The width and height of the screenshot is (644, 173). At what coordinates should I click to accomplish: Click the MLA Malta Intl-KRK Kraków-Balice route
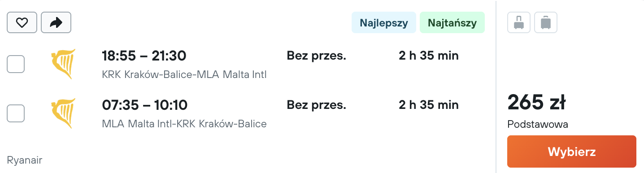tap(184, 124)
